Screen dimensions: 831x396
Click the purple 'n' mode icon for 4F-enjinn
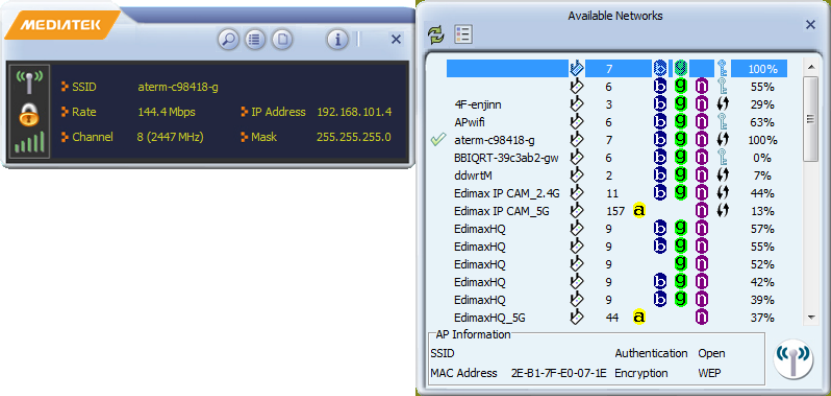click(x=702, y=104)
